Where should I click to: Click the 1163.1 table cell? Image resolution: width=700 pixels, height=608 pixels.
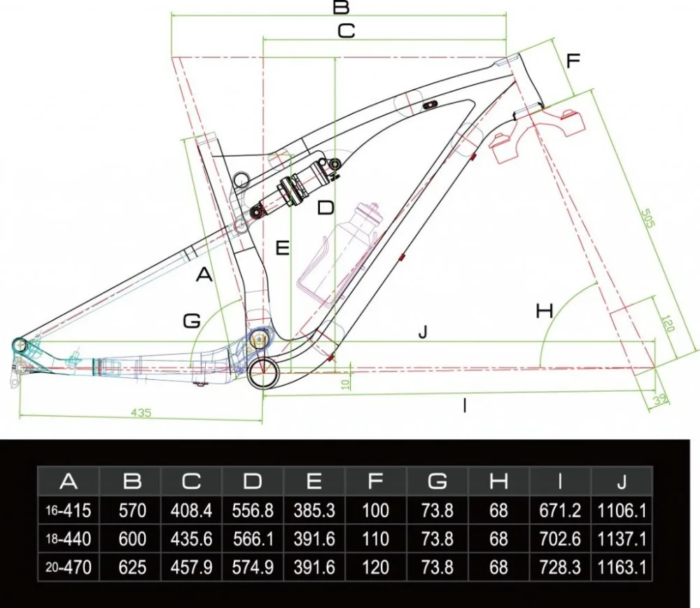tap(622, 567)
